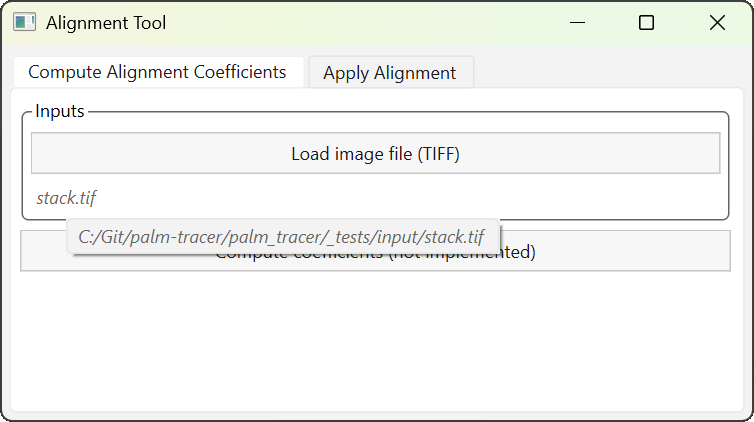Close the Alignment Tool window
Image resolution: width=754 pixels, height=422 pixels.
717,22
